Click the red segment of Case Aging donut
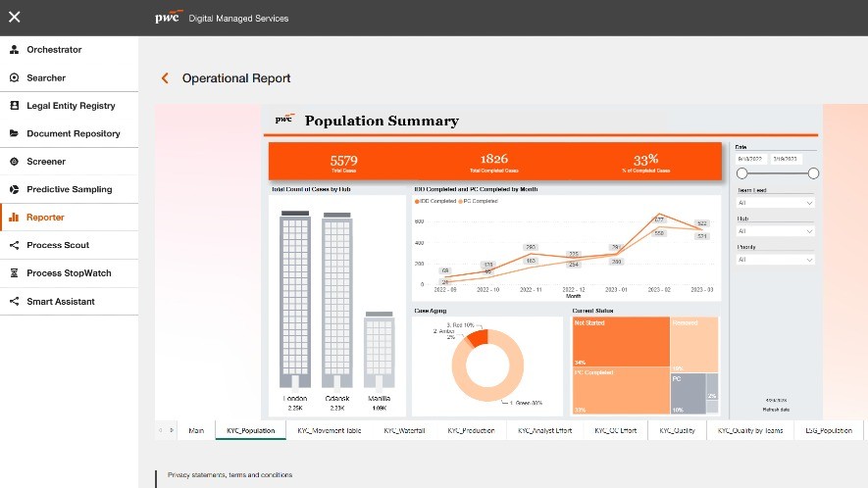Image resolution: width=868 pixels, height=488 pixels. click(x=478, y=337)
